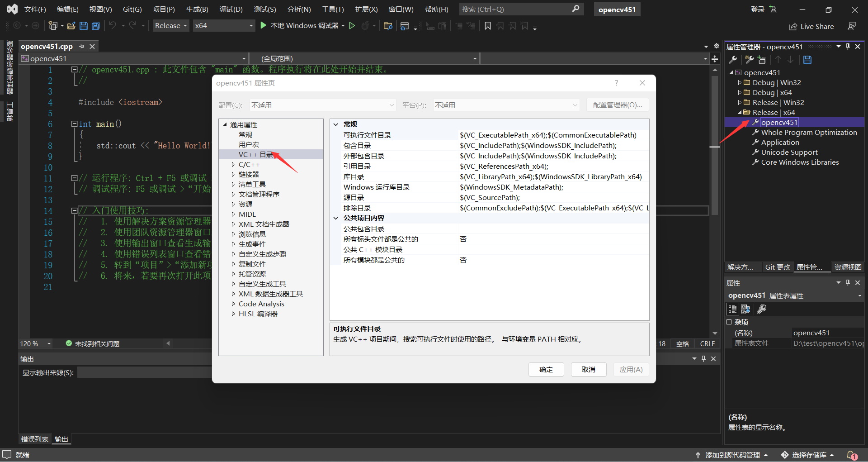Click the 取消 button

pos(588,370)
